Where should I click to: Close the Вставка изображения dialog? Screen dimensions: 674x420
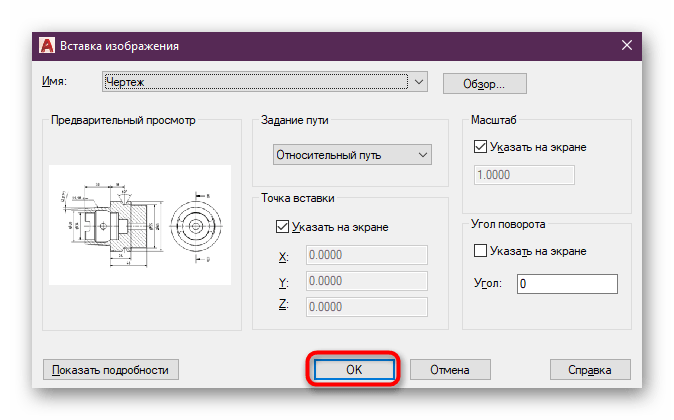click(x=627, y=45)
